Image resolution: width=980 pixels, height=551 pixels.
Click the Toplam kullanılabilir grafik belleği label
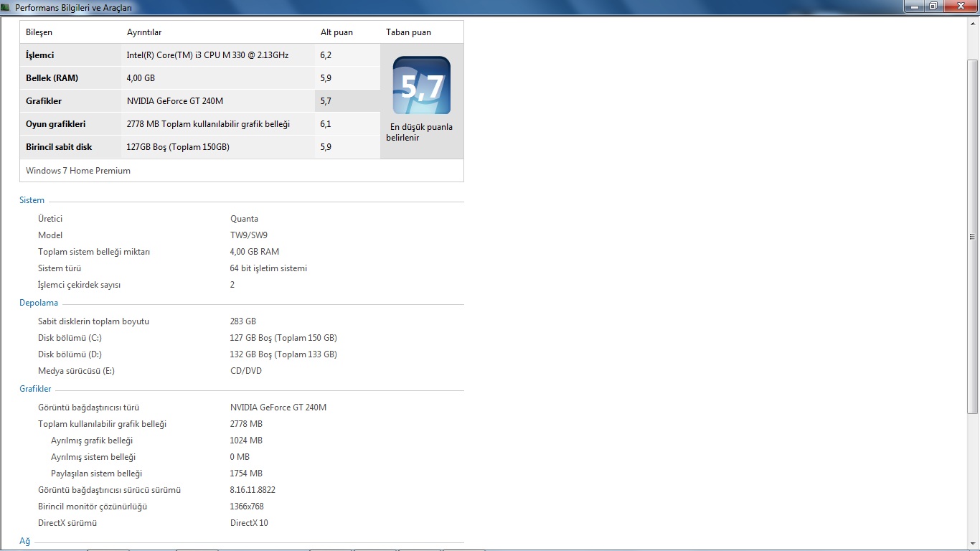pos(102,424)
